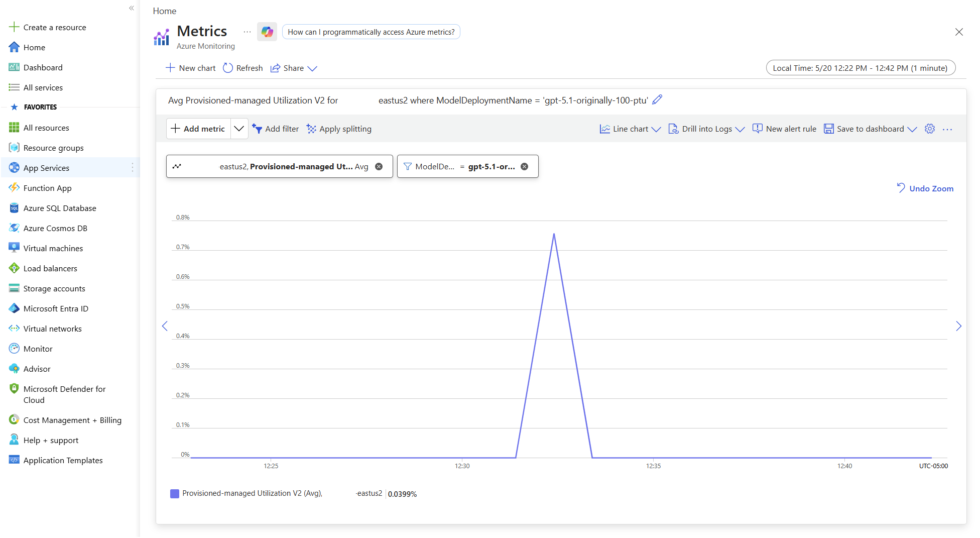Open more options ellipsis beside Metrics title
Screen dimensions: 980x538
coord(247,32)
